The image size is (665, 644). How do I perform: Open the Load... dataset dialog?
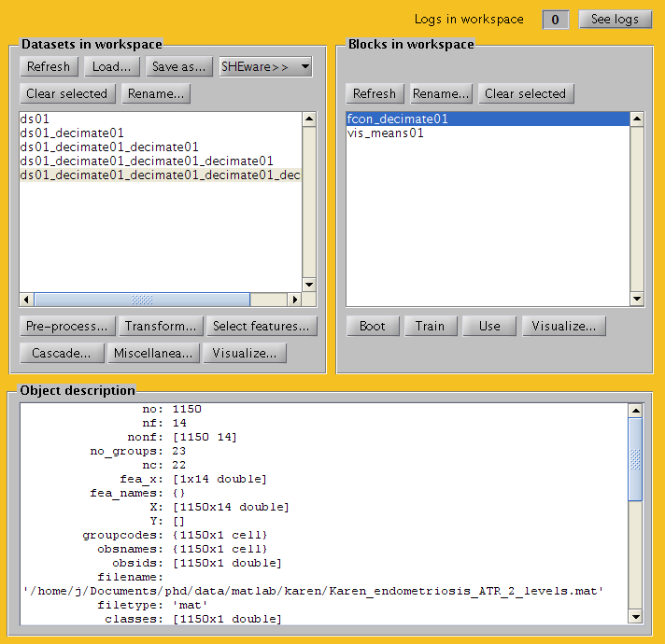pos(112,66)
